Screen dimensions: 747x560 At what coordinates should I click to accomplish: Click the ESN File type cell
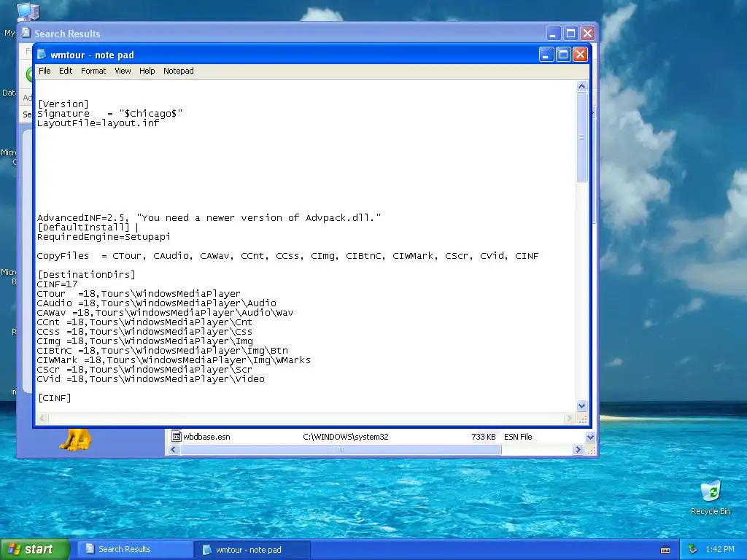[x=518, y=437]
